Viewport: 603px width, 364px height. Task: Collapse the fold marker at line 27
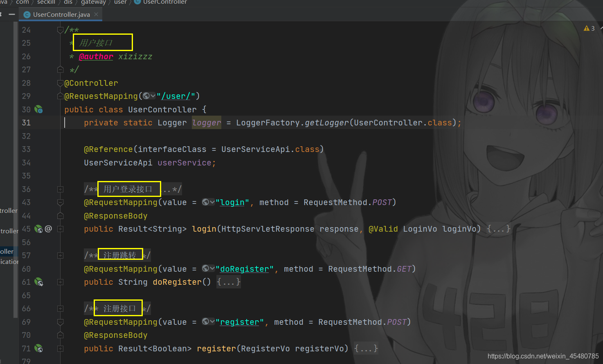coord(60,69)
